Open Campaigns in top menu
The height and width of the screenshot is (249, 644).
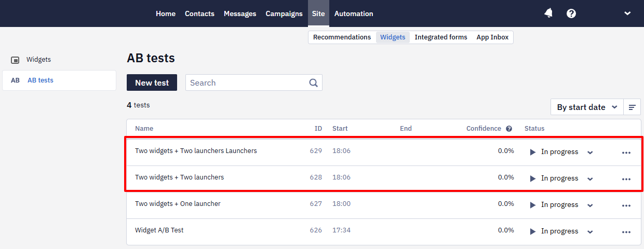point(284,13)
